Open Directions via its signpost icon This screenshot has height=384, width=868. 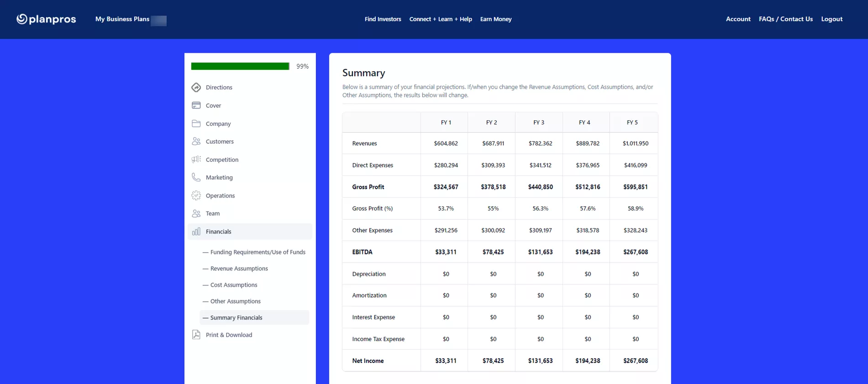[196, 88]
